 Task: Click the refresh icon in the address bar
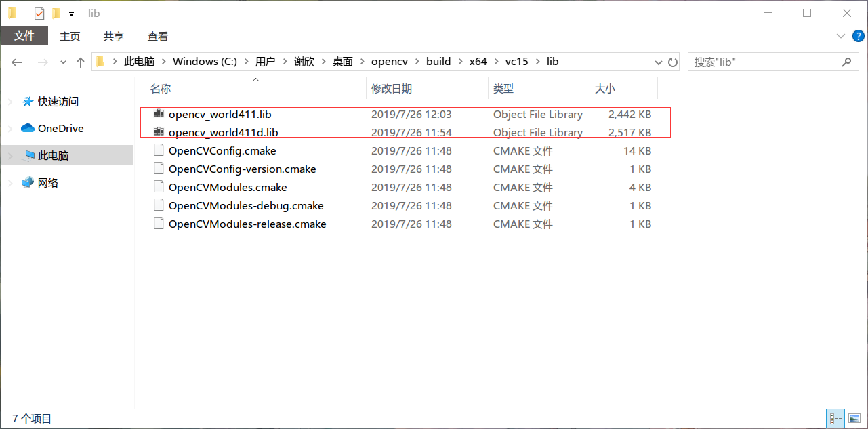click(672, 61)
